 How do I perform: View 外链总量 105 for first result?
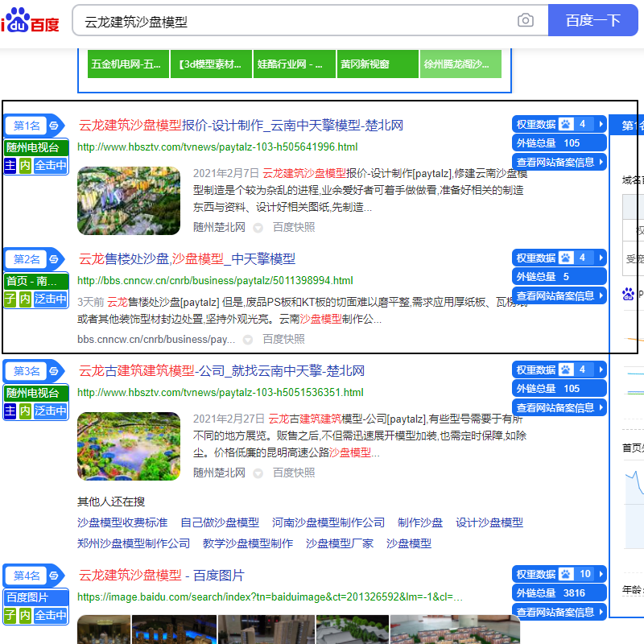(x=559, y=143)
